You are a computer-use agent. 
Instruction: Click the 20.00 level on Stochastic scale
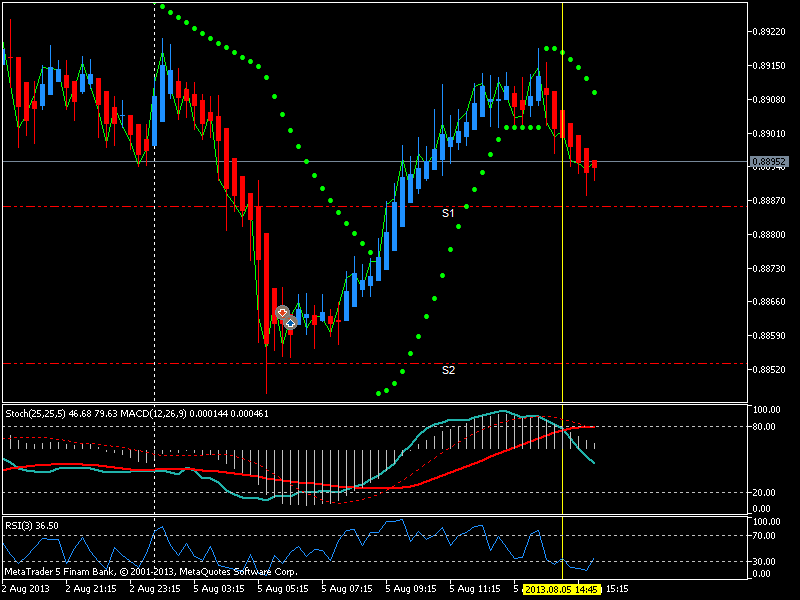764,492
